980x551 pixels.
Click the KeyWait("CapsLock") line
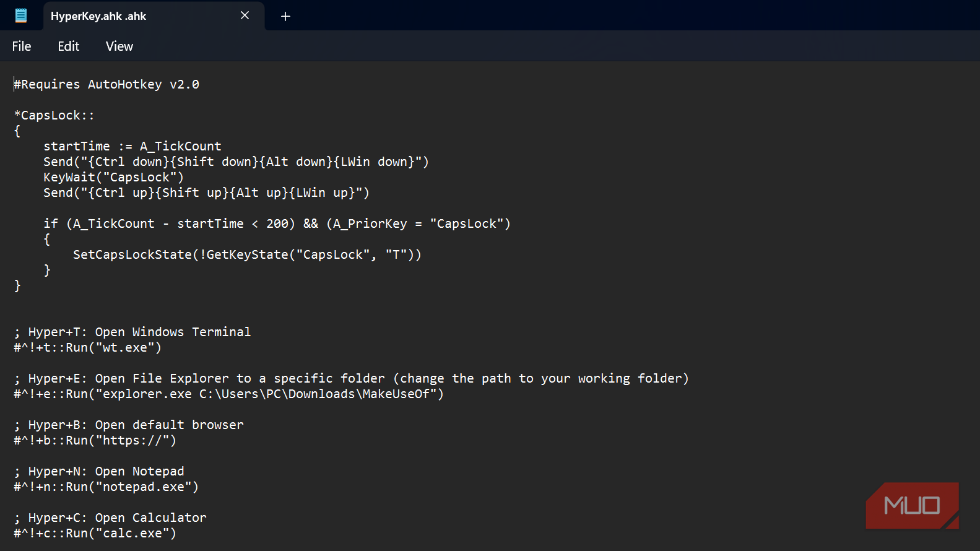[113, 177]
